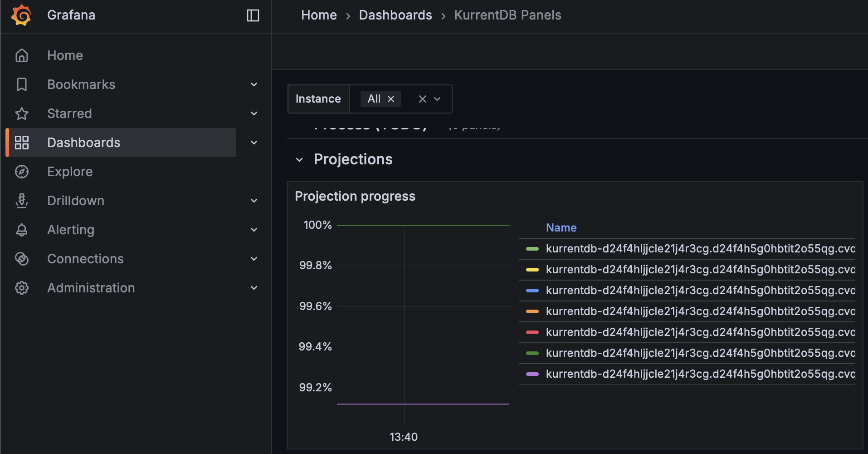Open the Instance variable dropdown
868x454 pixels.
point(437,99)
